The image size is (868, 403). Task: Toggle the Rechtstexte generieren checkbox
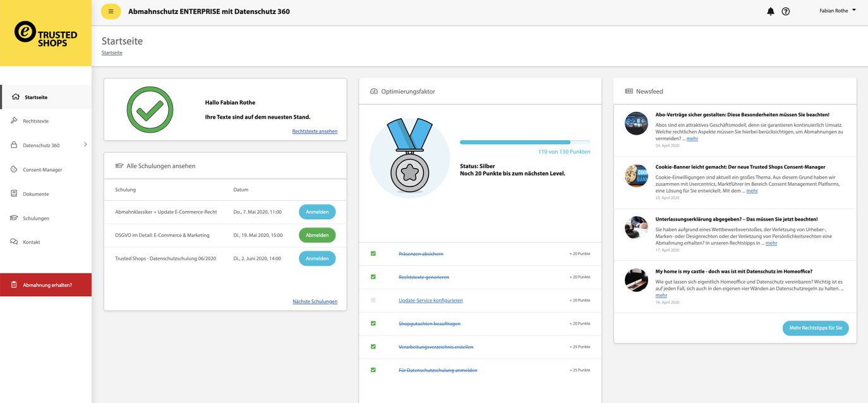click(x=373, y=277)
